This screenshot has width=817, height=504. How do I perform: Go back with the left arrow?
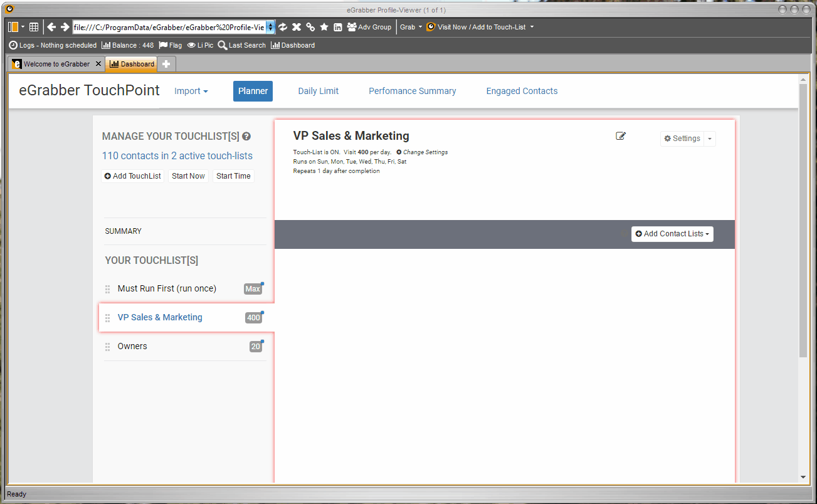(x=51, y=27)
